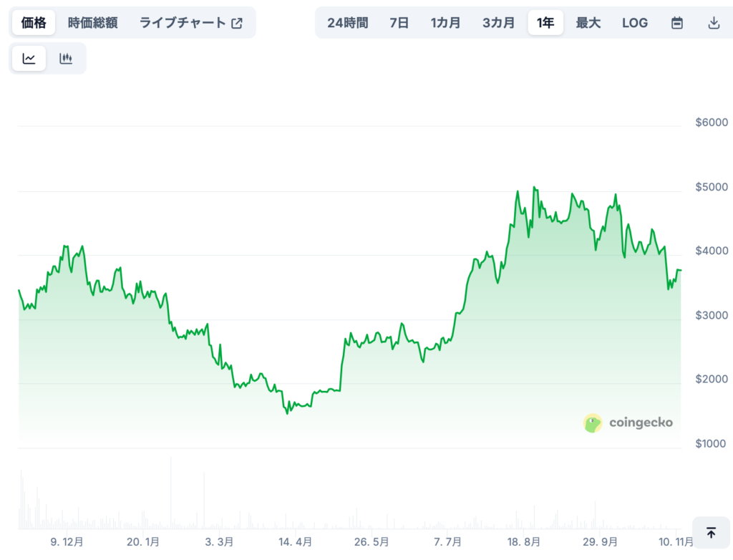
Task: Click the 24時間 range button
Action: click(346, 22)
